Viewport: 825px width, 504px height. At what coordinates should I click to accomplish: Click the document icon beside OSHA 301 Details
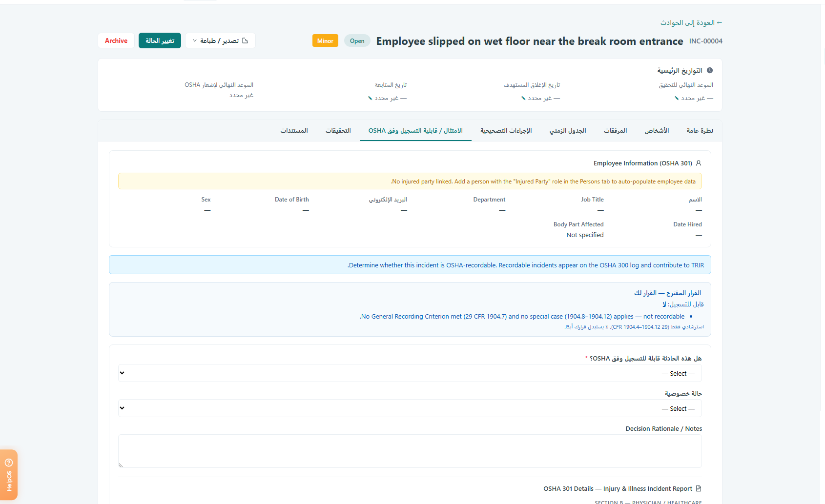(x=699, y=488)
